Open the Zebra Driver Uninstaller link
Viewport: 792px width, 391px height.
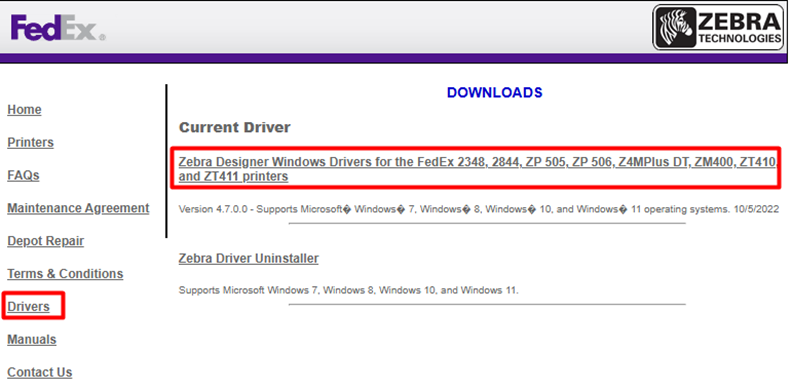[x=249, y=259]
